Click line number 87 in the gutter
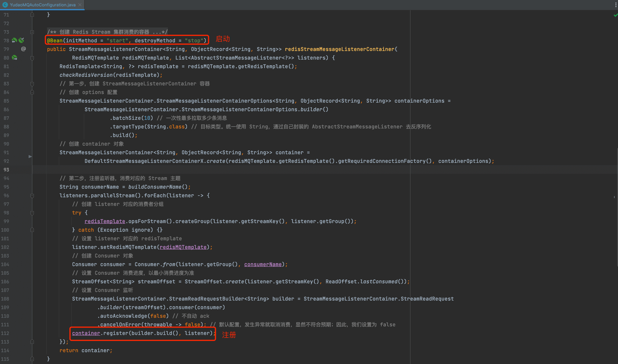 pyautogui.click(x=6, y=118)
